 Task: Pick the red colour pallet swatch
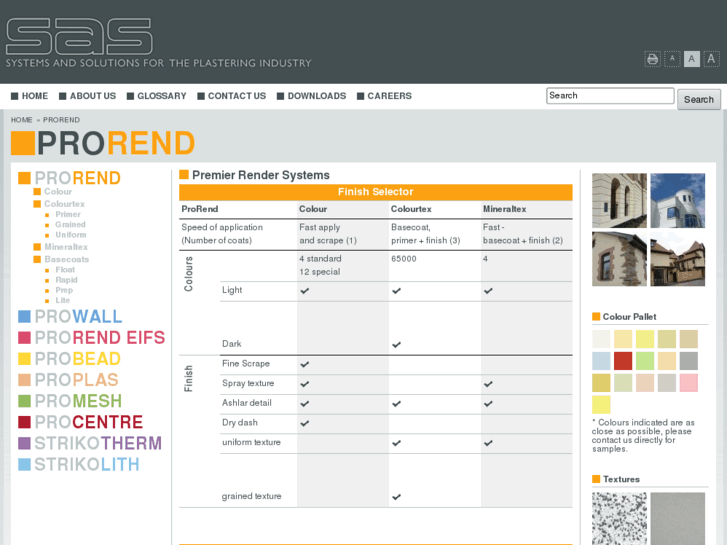tap(623, 361)
